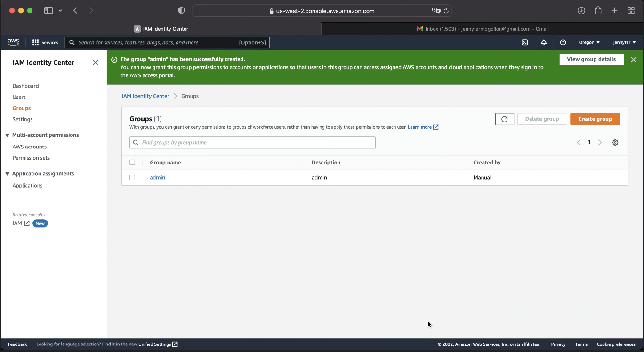Collapse the Application assignments section

8,174
